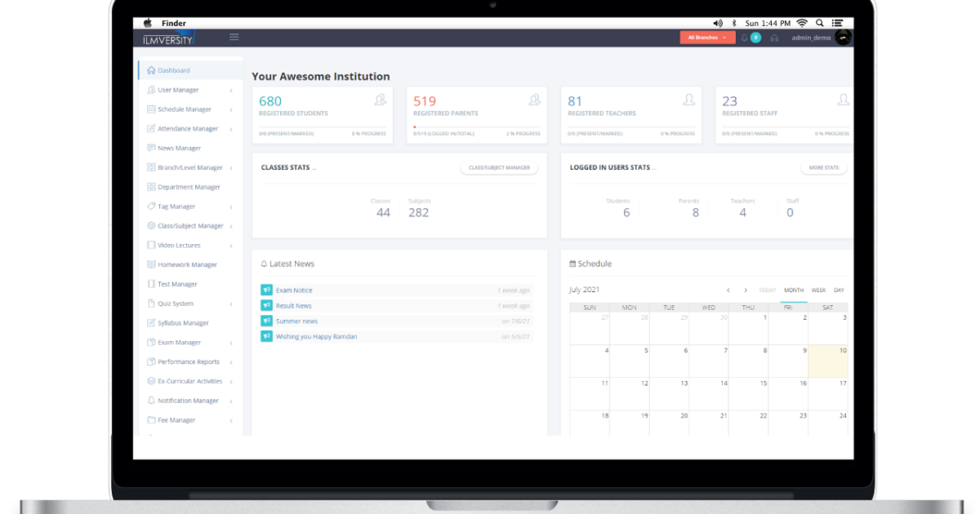The image size is (980, 514).
Task: Open the Exam Notice news item
Action: [x=293, y=290]
